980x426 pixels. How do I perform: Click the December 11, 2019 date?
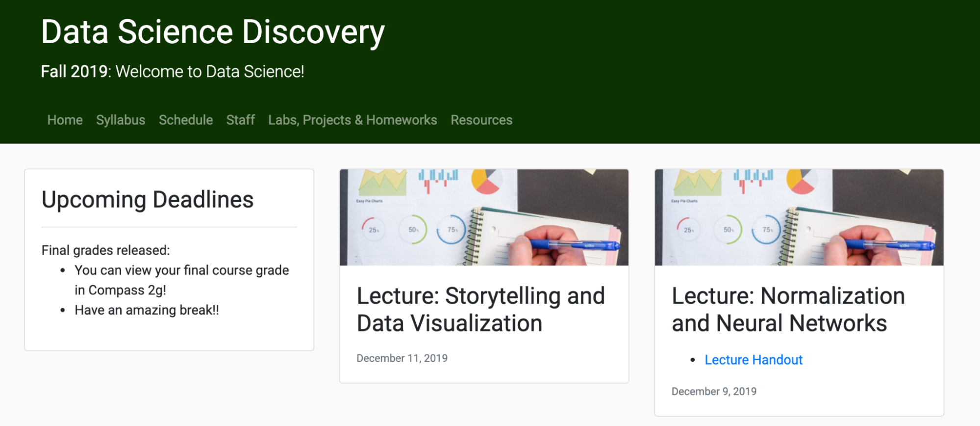[402, 358]
